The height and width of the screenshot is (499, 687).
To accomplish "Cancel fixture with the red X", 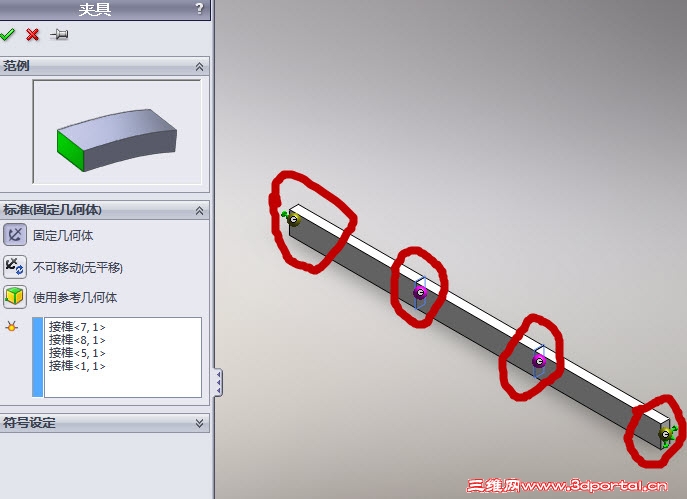I will 32,34.
